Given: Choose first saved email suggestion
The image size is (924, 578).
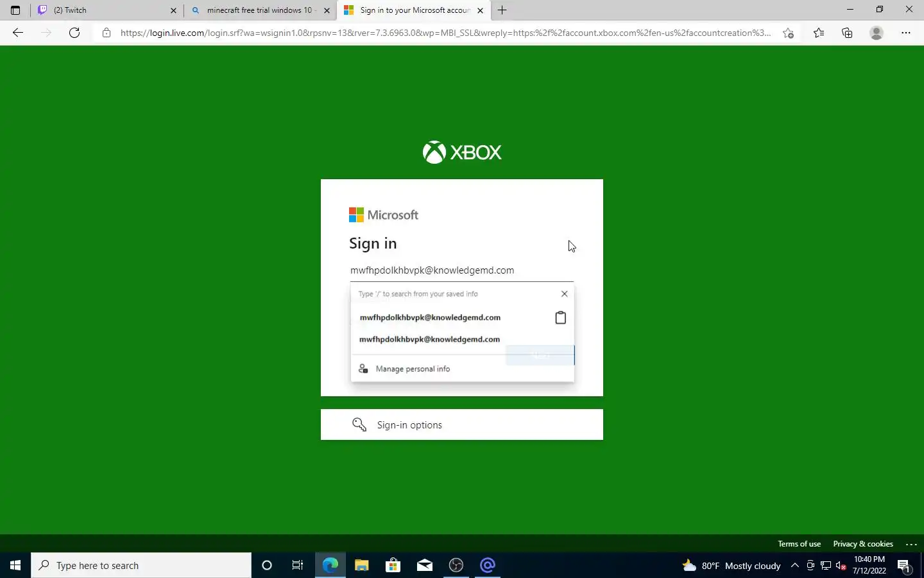Looking at the screenshot, I should coord(430,317).
